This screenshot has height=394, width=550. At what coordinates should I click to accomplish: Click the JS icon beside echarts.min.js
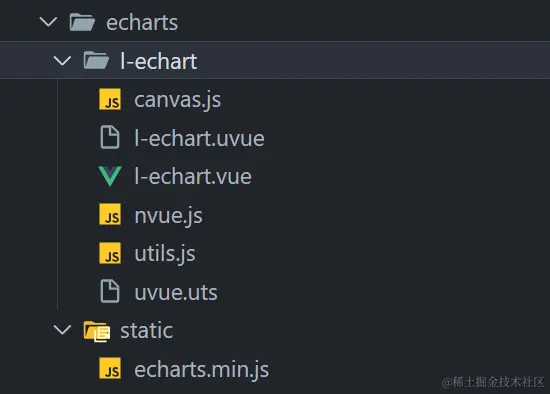tap(110, 368)
